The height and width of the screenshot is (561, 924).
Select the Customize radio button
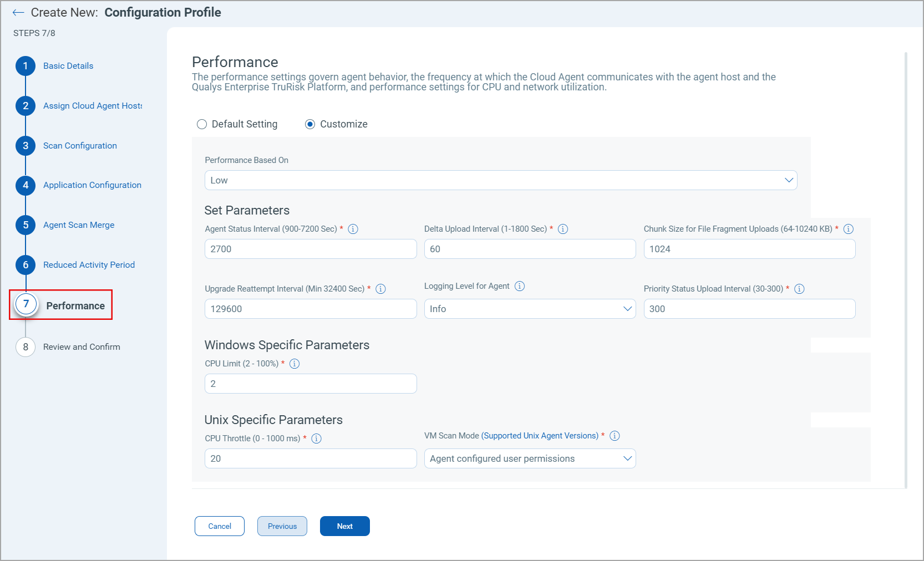310,124
